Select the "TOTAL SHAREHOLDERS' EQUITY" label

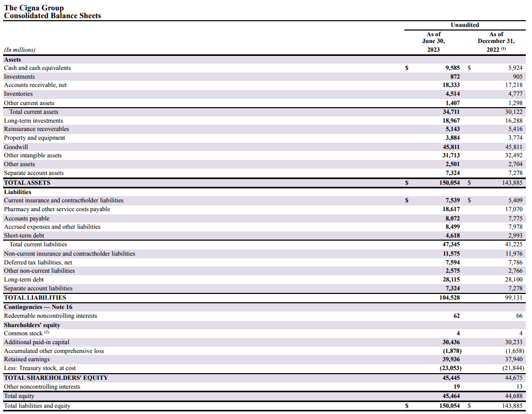pos(56,378)
